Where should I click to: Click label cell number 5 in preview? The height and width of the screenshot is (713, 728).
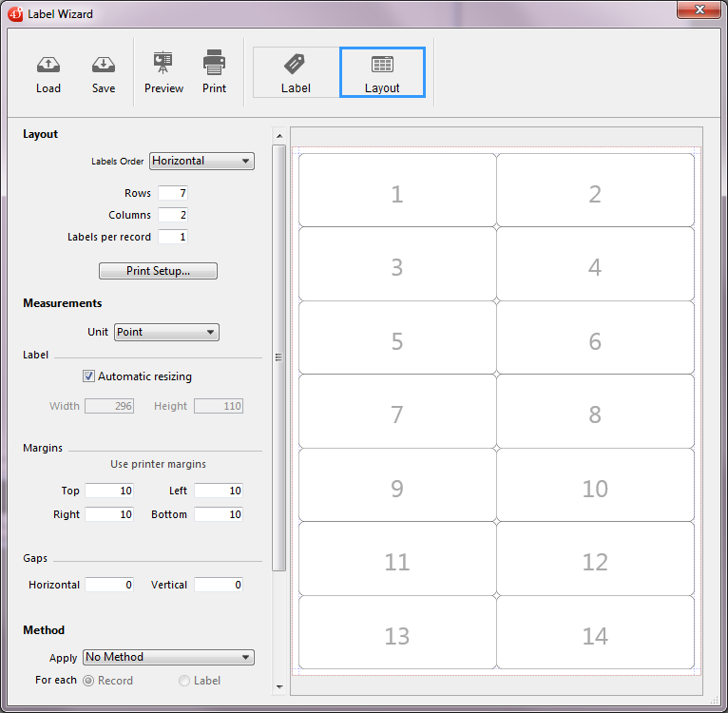(x=397, y=340)
